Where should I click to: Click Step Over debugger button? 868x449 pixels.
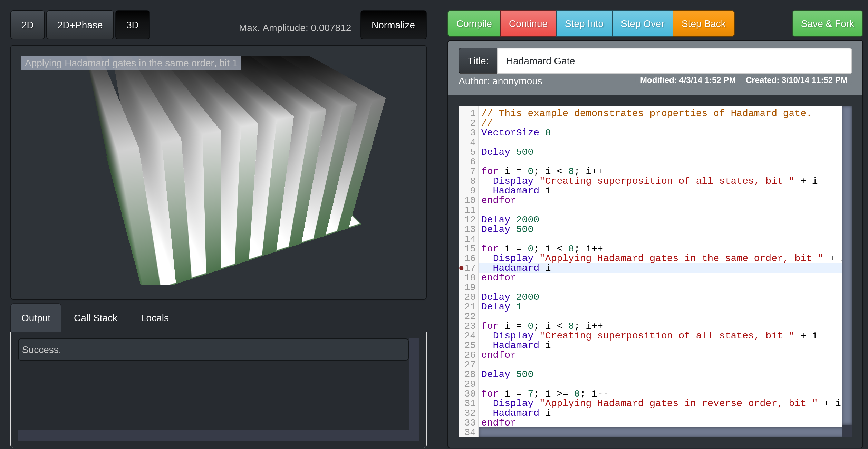coord(642,23)
